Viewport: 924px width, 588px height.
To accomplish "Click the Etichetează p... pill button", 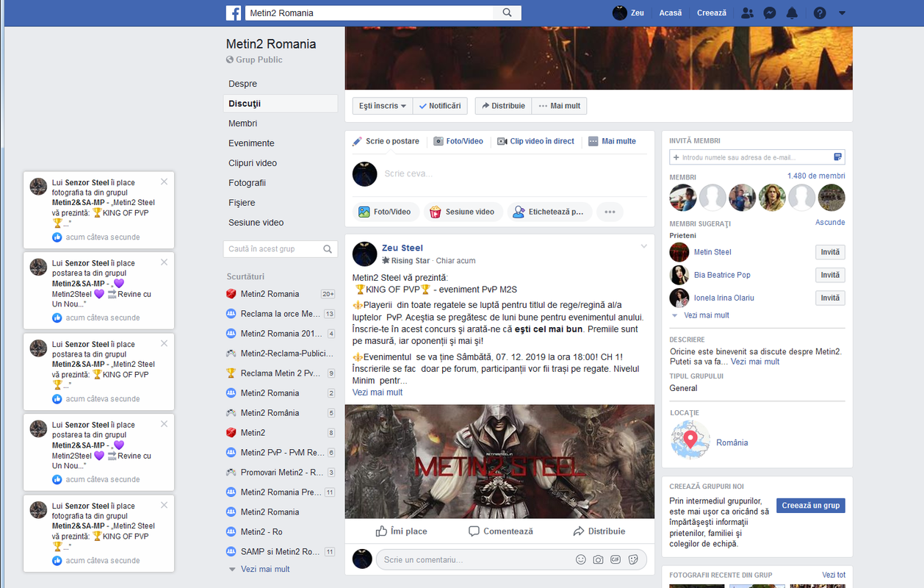I will [549, 212].
